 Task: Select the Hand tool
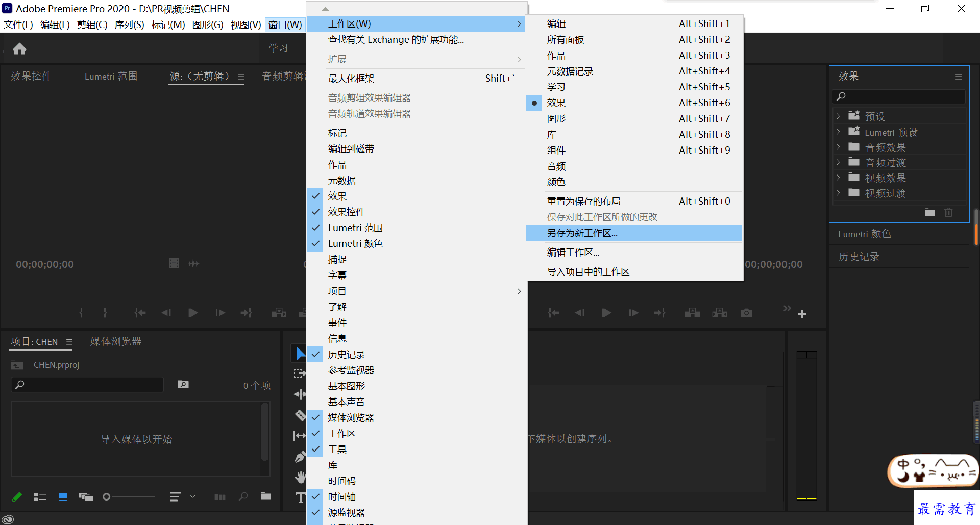pyautogui.click(x=300, y=477)
